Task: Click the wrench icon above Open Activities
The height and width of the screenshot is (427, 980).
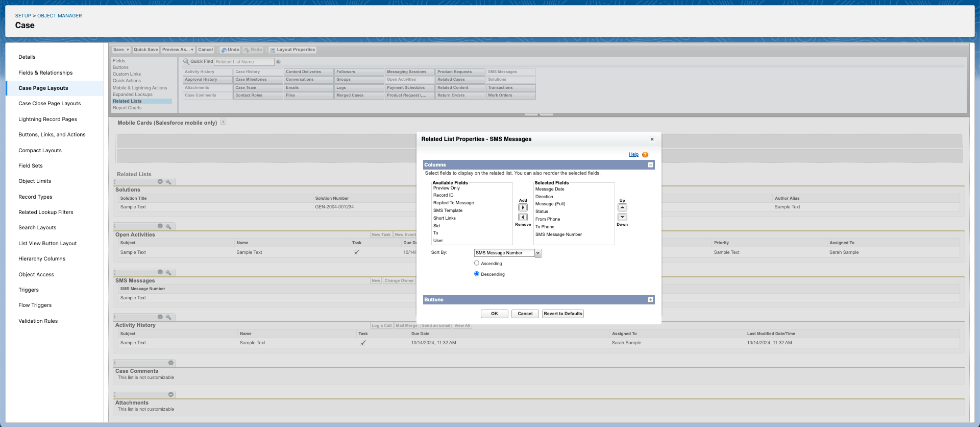Action: coord(168,226)
